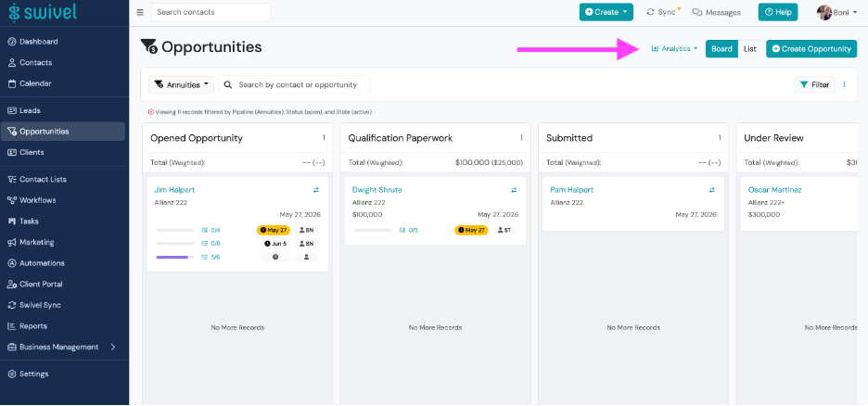Click the Jun 5 due date badge

(x=275, y=244)
